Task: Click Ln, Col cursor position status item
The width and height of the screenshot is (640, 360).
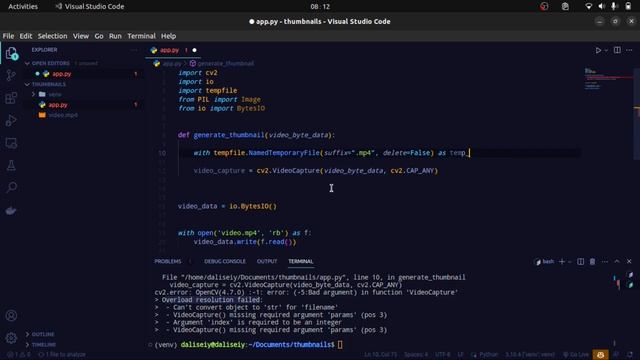Action: tap(380, 355)
